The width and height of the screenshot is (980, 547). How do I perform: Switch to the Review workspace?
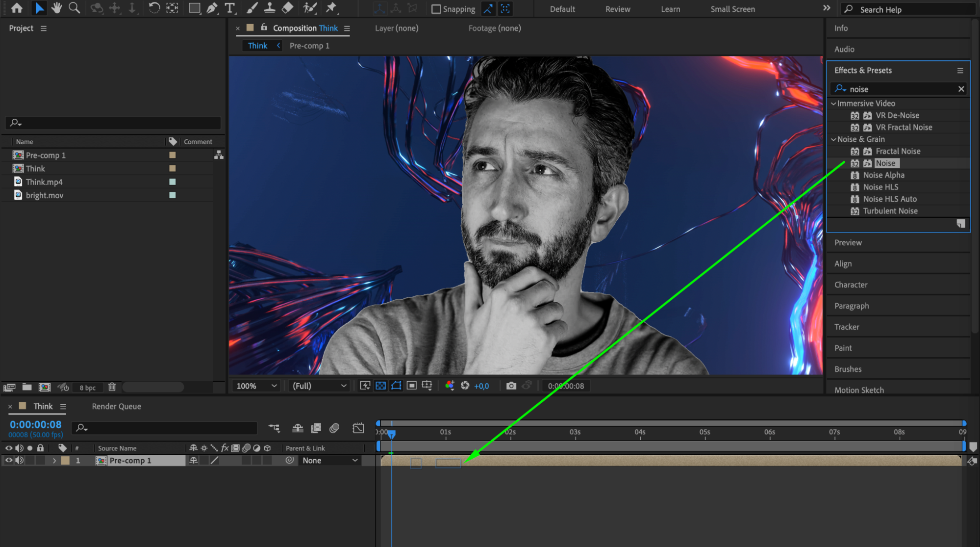618,9
